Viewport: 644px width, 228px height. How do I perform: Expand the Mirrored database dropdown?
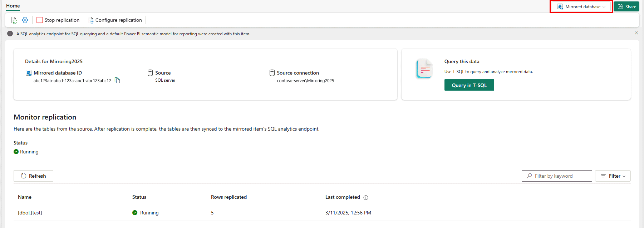[x=581, y=7]
